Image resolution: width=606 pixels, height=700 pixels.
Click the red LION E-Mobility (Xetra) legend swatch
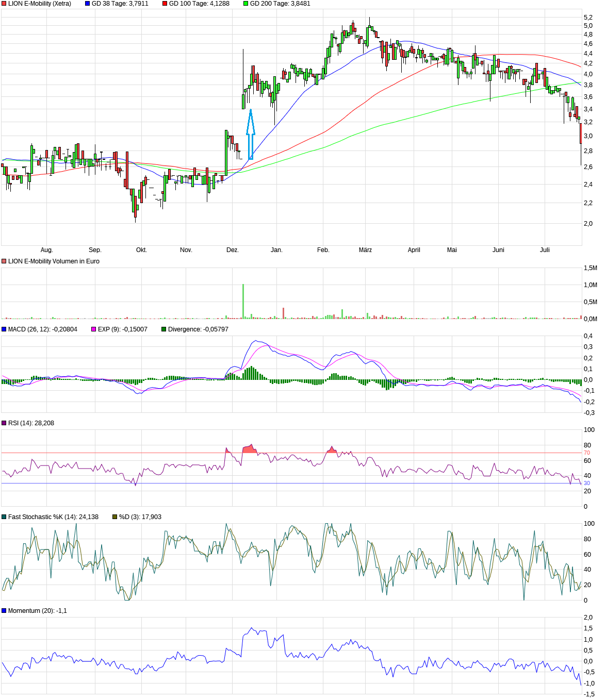(4, 4)
